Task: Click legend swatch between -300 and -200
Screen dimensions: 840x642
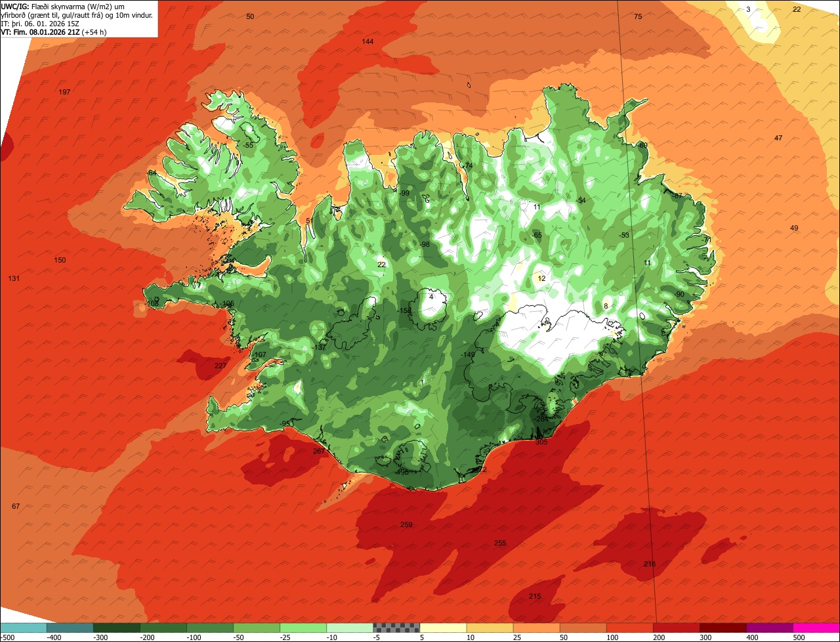Action: pyautogui.click(x=117, y=628)
